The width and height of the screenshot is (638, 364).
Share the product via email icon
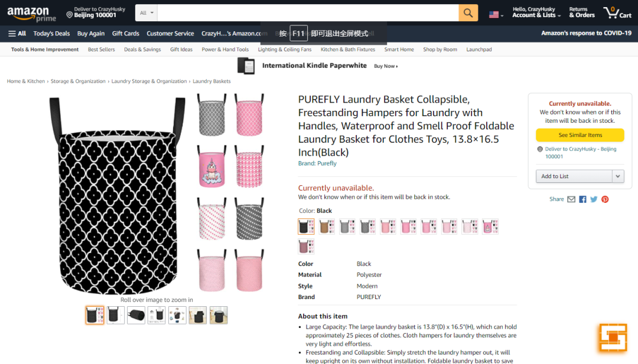tap(571, 199)
